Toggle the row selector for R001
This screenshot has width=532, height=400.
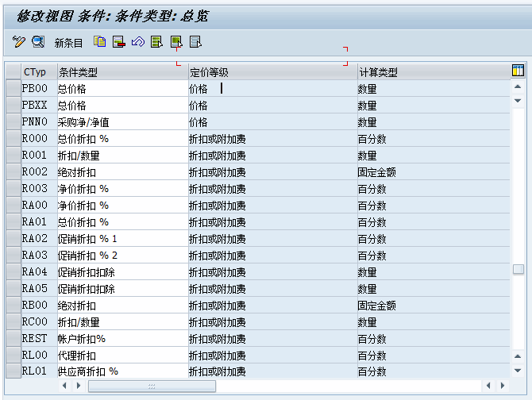pos(13,155)
